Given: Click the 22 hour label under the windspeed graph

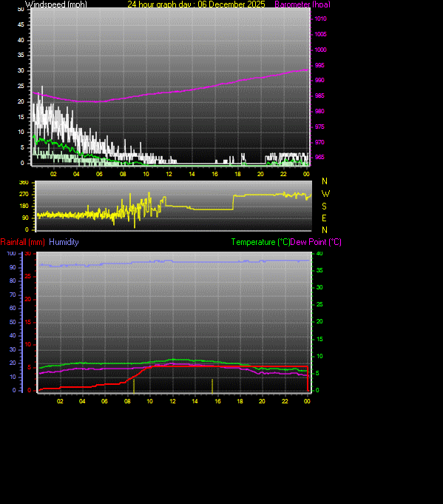Looking at the screenshot, I should click(x=283, y=174).
